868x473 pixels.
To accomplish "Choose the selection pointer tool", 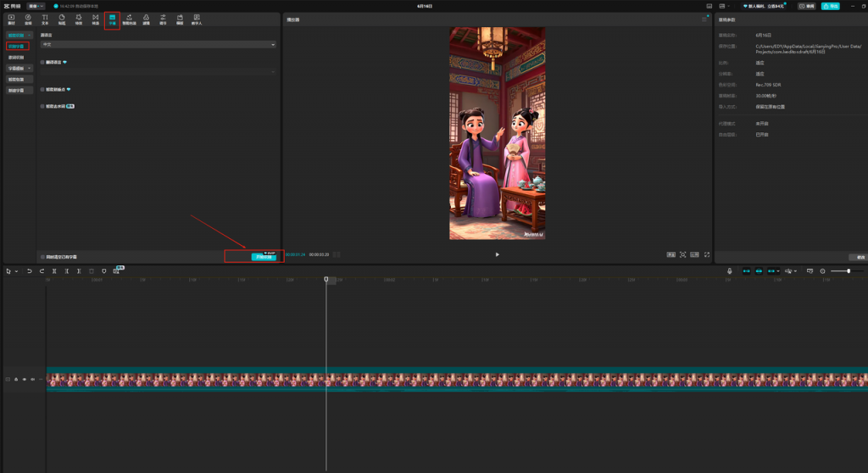I will (x=8, y=271).
